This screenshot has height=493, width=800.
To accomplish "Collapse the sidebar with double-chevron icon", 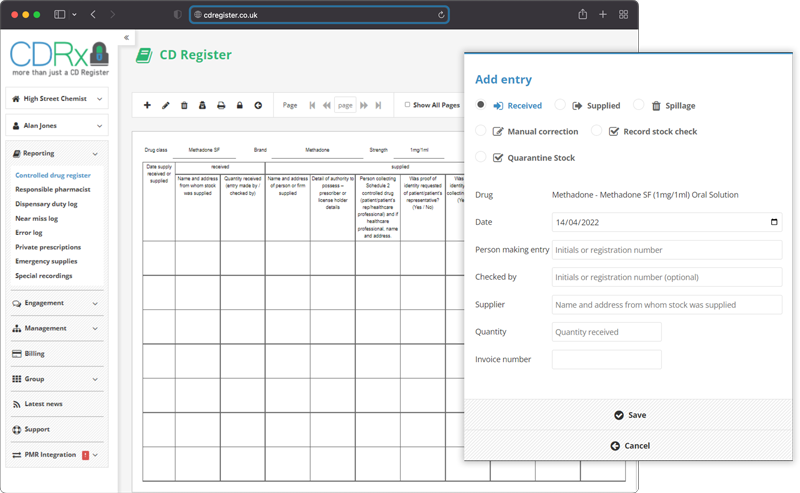I will [126, 38].
